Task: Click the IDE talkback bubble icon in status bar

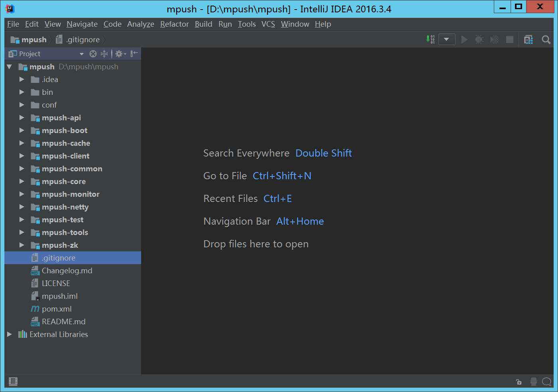Action: pos(547,382)
